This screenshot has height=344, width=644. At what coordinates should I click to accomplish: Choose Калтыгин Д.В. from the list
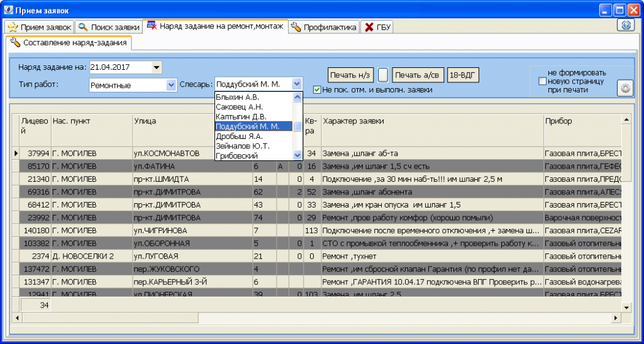[x=253, y=116]
